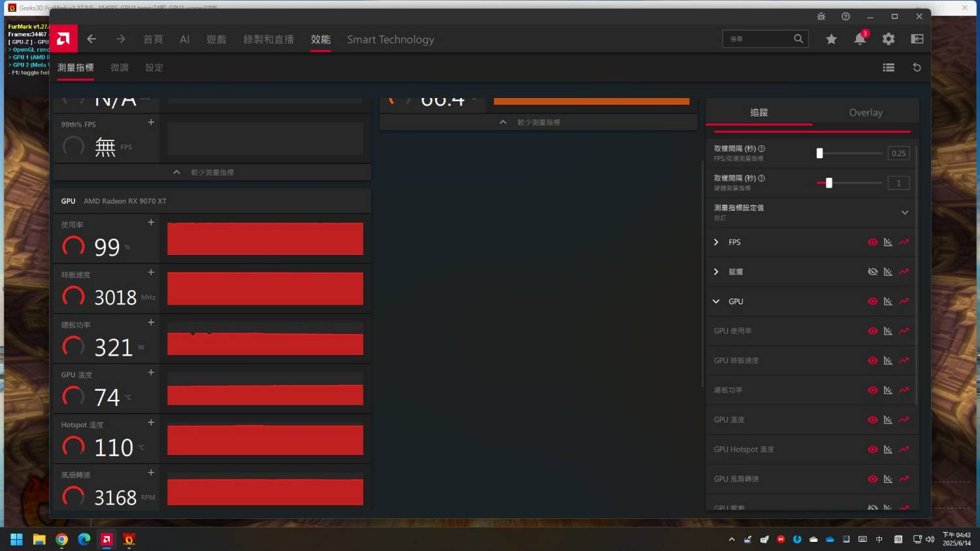Click trend line icon in FPS row
The height and width of the screenshot is (551, 980).
[904, 242]
